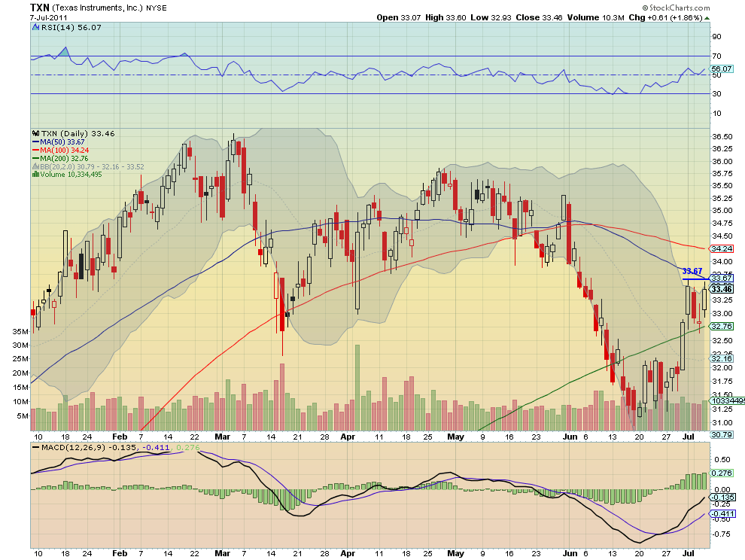Click the Open 33.07 header value

tap(399, 17)
